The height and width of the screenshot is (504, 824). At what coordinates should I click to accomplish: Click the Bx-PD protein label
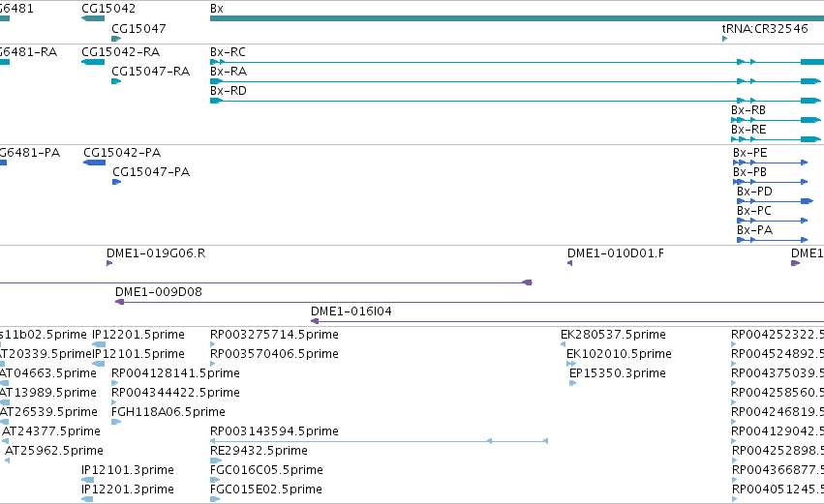pyautogui.click(x=754, y=192)
